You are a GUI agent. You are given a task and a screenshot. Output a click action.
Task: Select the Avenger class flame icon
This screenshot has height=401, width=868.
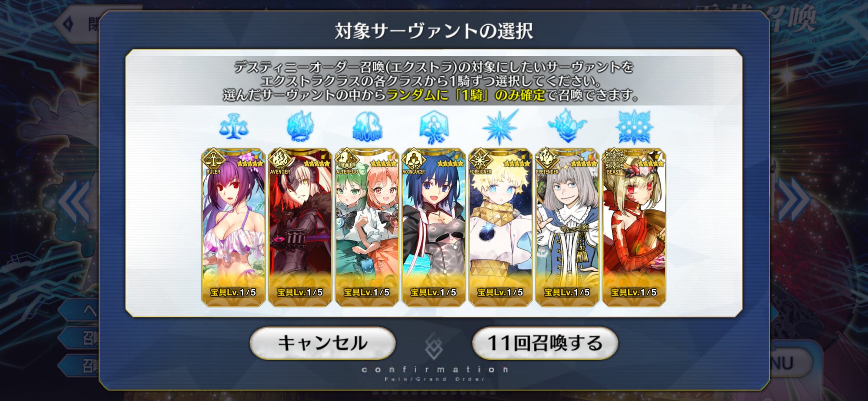[x=300, y=126]
